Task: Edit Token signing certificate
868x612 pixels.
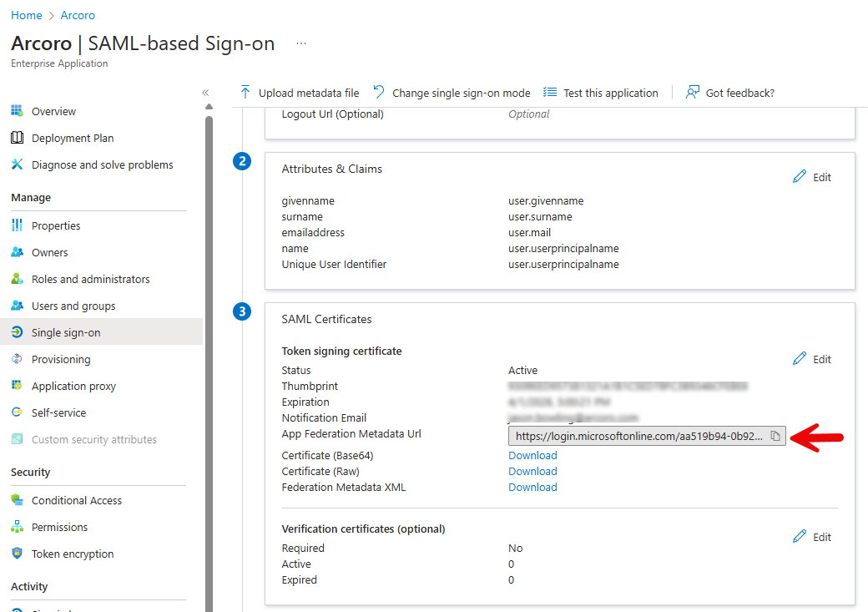Action: [812, 359]
